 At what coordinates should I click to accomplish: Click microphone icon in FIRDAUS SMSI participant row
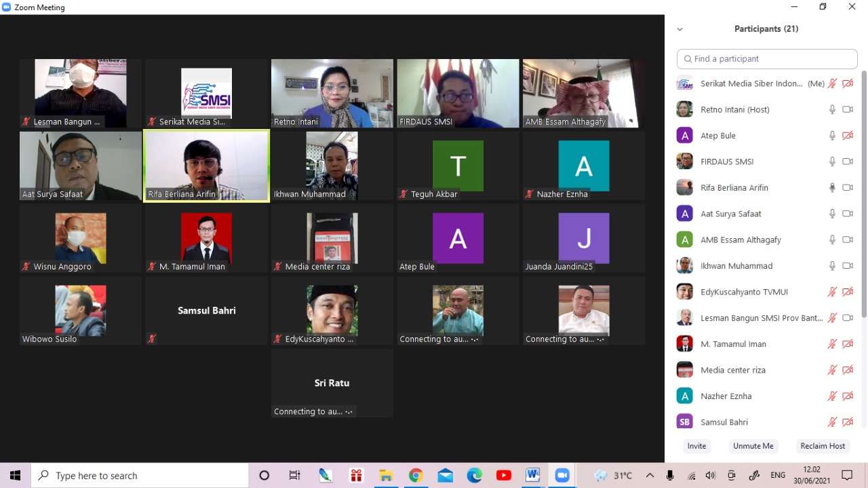coord(832,162)
